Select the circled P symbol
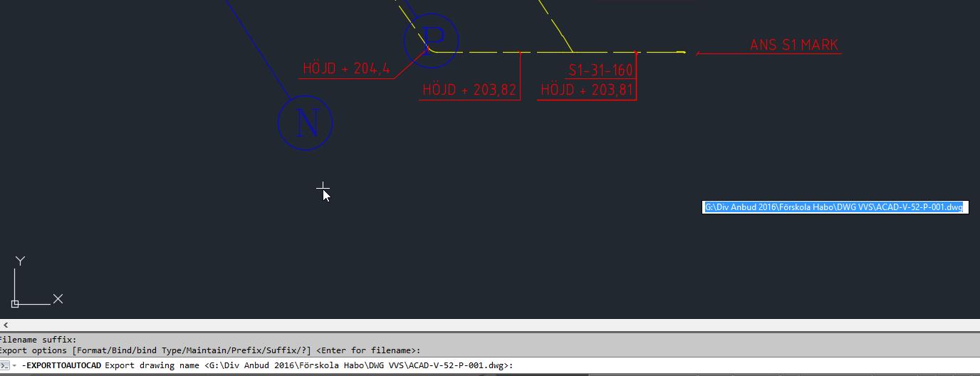 [x=431, y=41]
